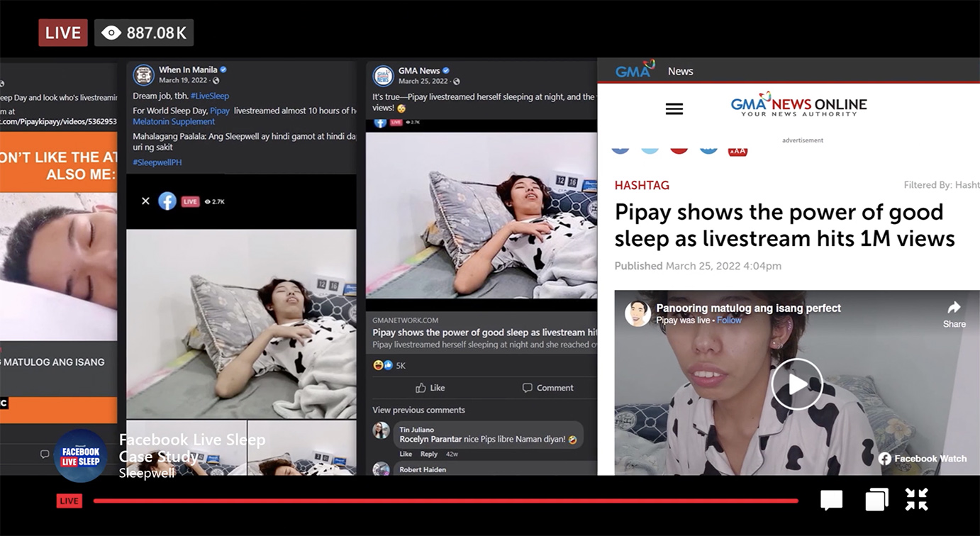Like Tin Juliano's comment

click(x=406, y=454)
